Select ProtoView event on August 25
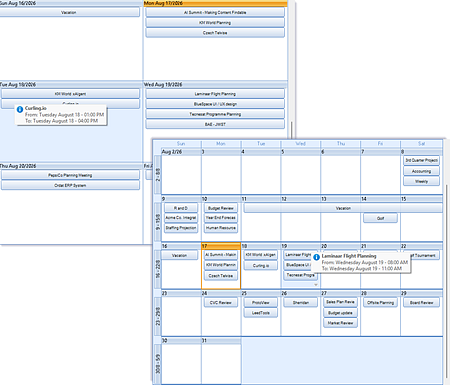This screenshot has width=450, height=385. click(x=261, y=303)
